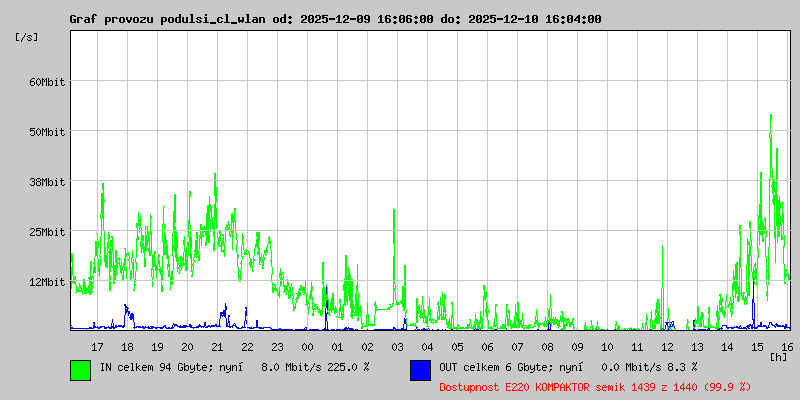The image size is (800, 400).
Task: Select hour 09 on the time axis
Action: (x=577, y=346)
